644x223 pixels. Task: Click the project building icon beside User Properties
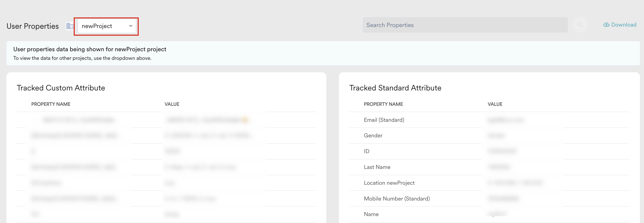69,26
